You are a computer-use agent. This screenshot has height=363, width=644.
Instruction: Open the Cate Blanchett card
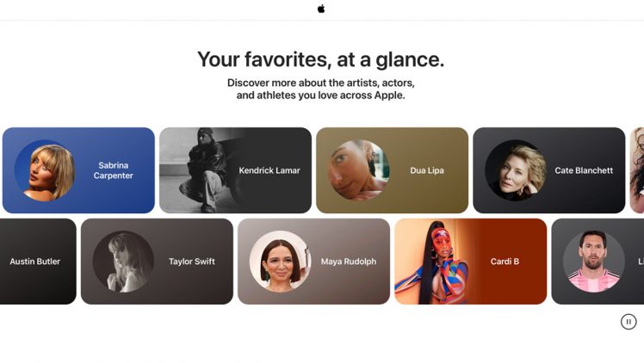(x=549, y=170)
